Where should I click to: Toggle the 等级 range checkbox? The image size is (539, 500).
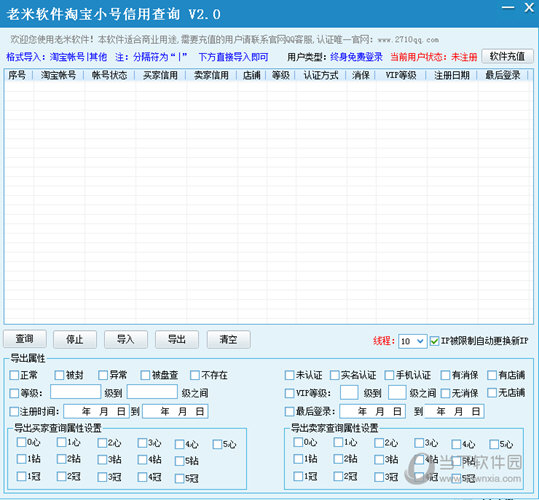(x=14, y=393)
